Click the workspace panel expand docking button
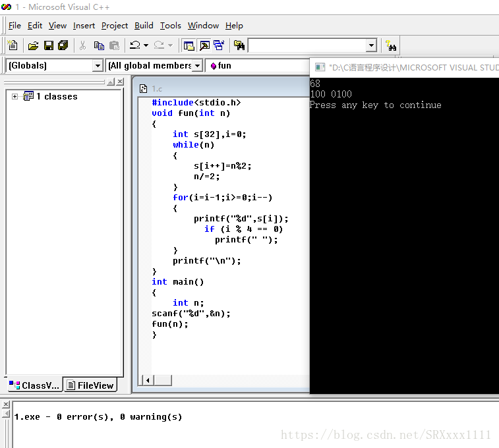 [x=111, y=82]
